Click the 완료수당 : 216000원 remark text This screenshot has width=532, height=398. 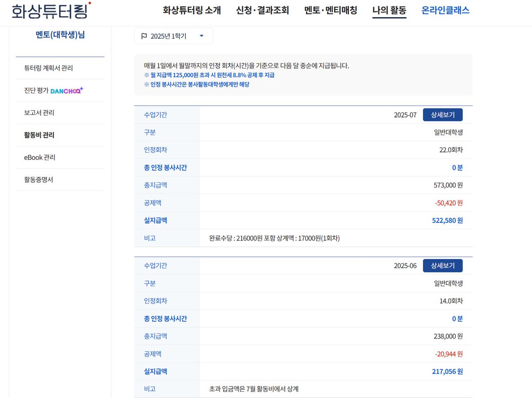click(274, 238)
